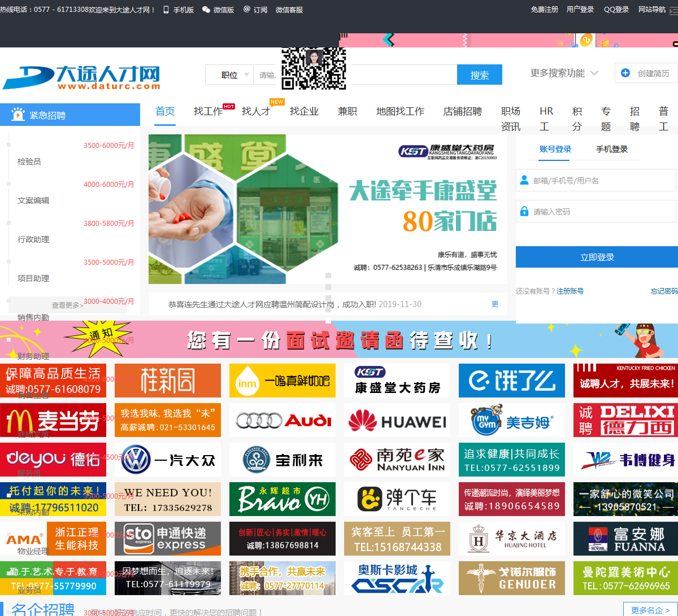The width and height of the screenshot is (678, 616).
Task: Open 微信客服 WeChat support
Action: pos(289,10)
